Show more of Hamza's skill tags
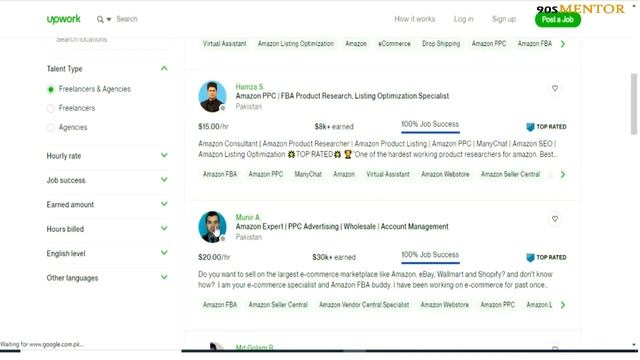The image size is (640, 360). [563, 174]
